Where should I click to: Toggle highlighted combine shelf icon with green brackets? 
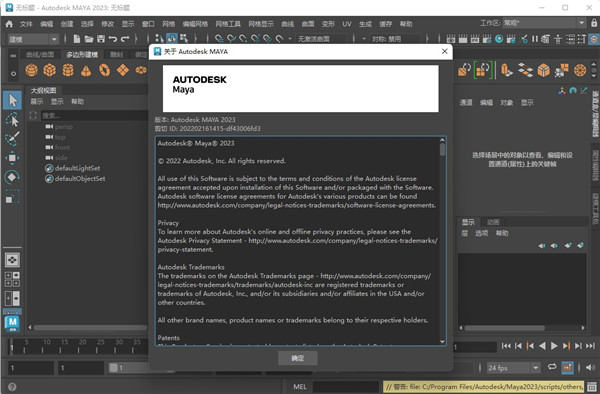tap(482, 70)
